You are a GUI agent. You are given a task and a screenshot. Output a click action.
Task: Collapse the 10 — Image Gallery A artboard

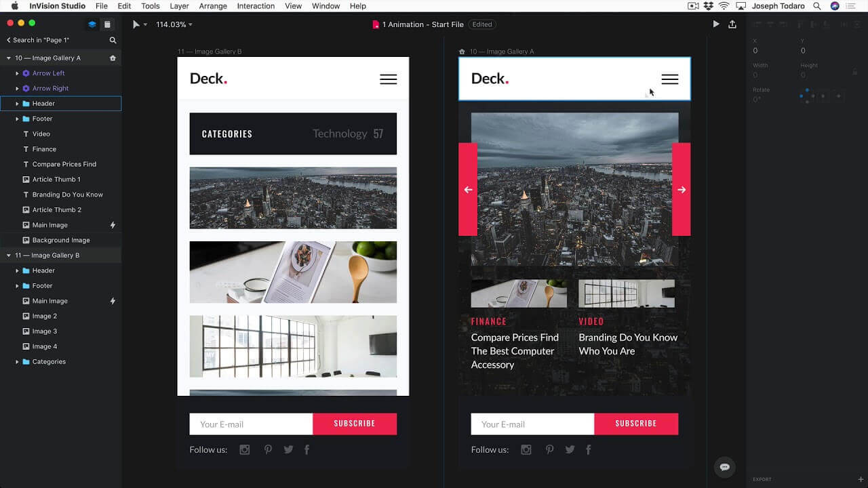coord(9,58)
